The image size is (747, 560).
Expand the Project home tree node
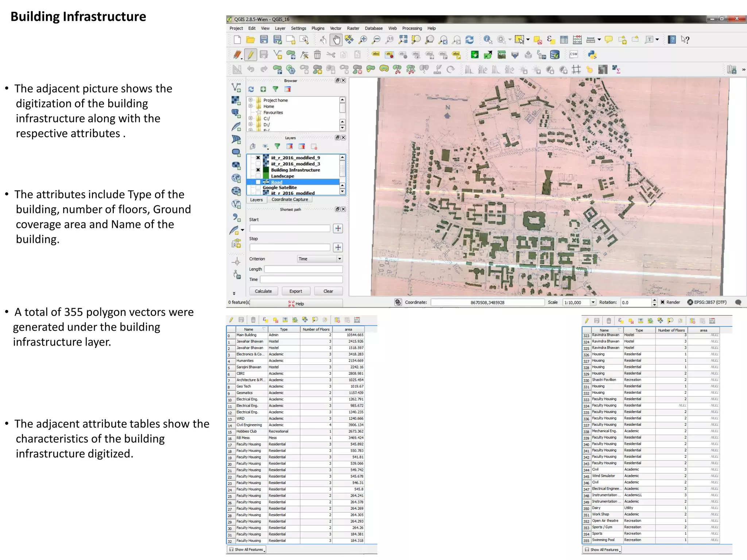coord(251,100)
